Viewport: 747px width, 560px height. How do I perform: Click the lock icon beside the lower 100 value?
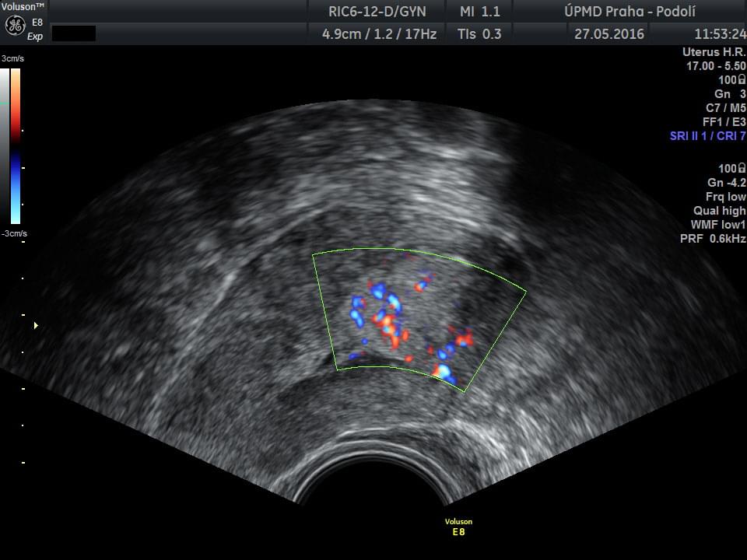tap(742, 168)
